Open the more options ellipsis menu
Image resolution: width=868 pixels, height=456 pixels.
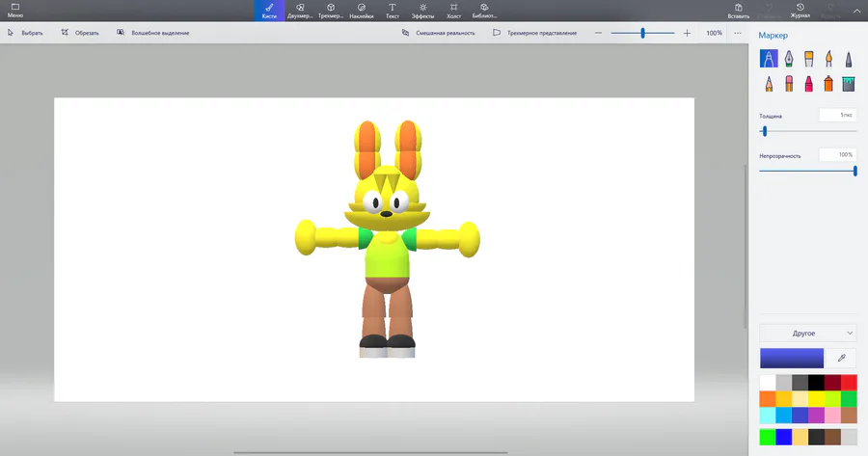click(738, 33)
